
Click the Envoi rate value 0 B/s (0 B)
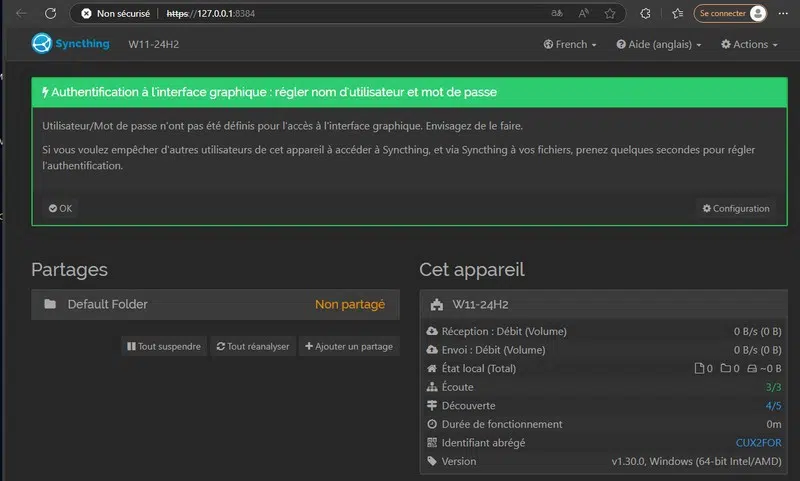[x=757, y=350]
